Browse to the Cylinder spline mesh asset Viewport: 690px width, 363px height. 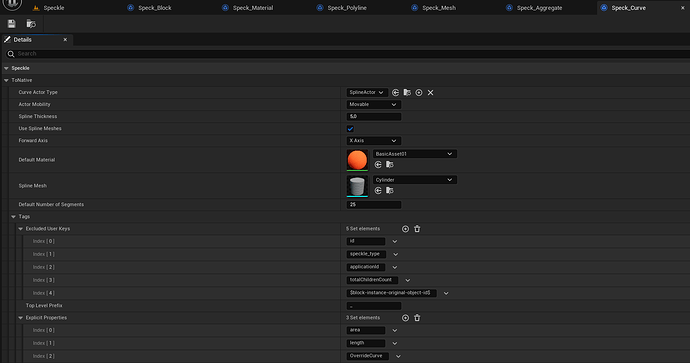[x=389, y=191]
